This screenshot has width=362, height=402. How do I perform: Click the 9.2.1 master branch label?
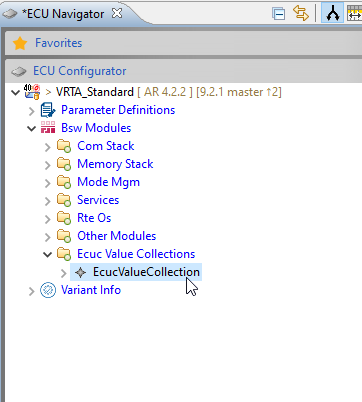pos(239,92)
